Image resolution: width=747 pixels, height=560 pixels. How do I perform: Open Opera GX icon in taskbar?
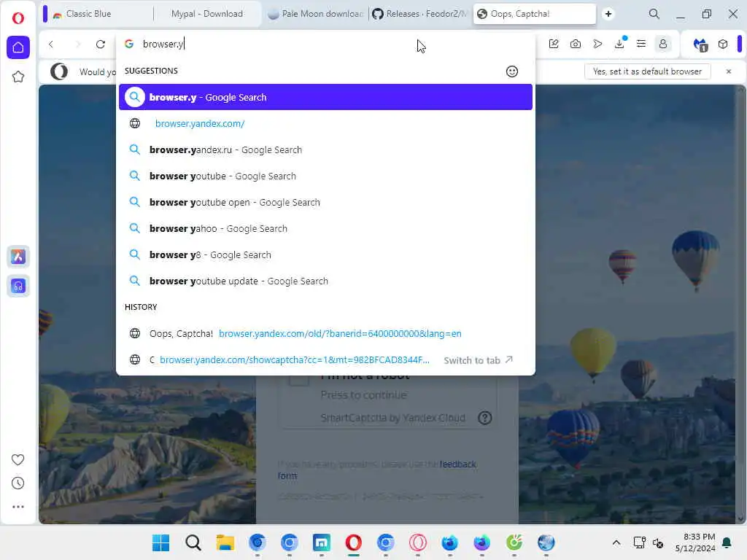point(418,542)
